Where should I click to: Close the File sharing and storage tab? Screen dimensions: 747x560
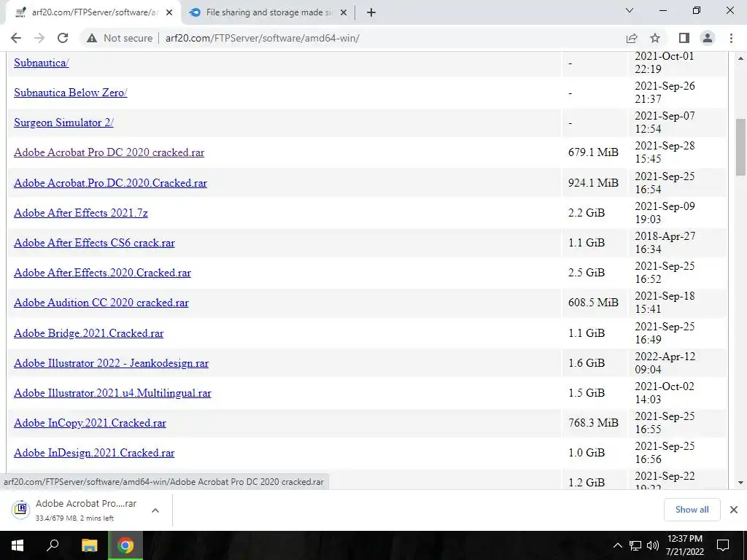click(344, 12)
